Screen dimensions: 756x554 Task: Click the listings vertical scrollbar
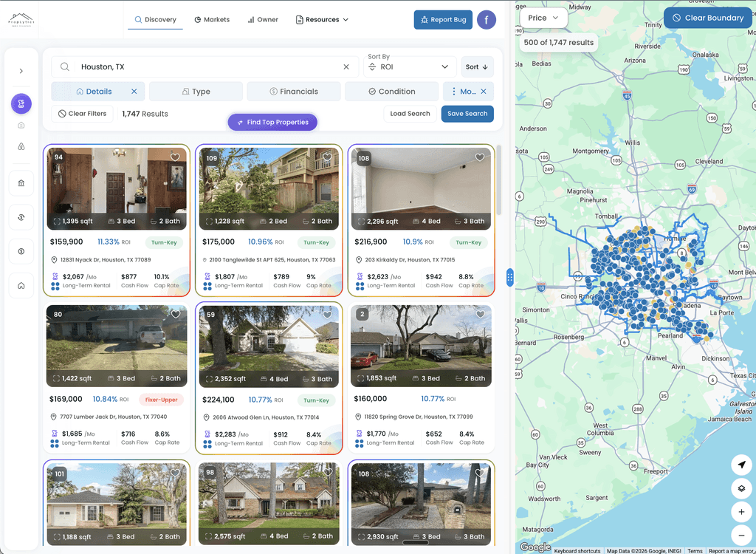(499, 179)
